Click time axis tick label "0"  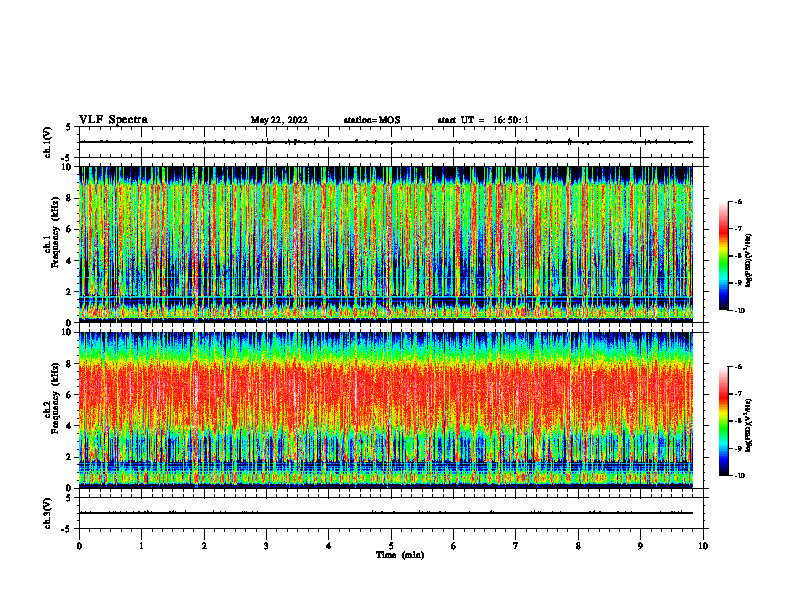pos(79,546)
